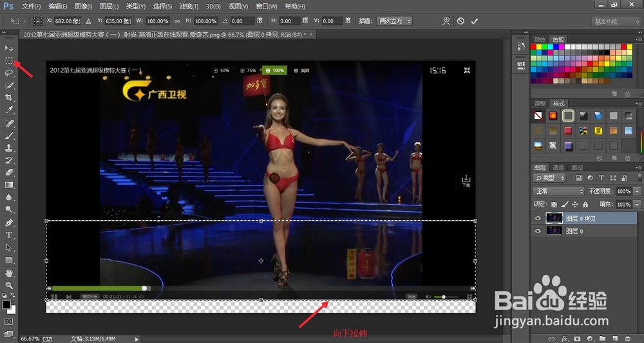This screenshot has height=343, width=644.
Task: Click the reference point location grid
Action: pos(38,21)
